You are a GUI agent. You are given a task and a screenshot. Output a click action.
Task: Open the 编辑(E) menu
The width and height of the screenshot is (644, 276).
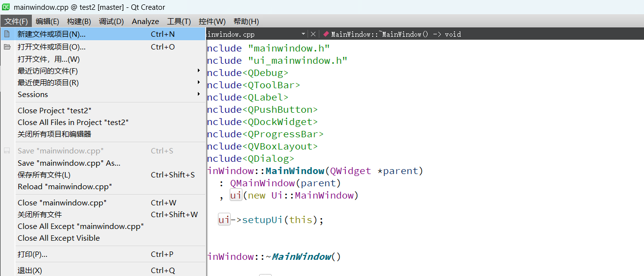[x=48, y=21]
